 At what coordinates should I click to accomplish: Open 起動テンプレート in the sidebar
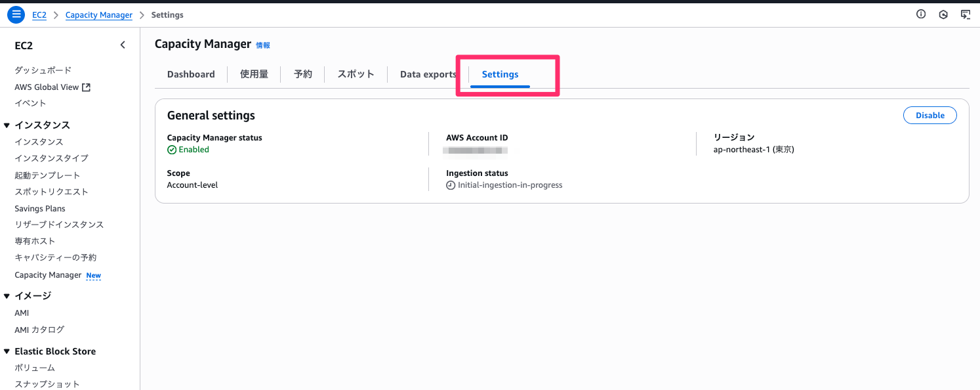click(x=47, y=175)
